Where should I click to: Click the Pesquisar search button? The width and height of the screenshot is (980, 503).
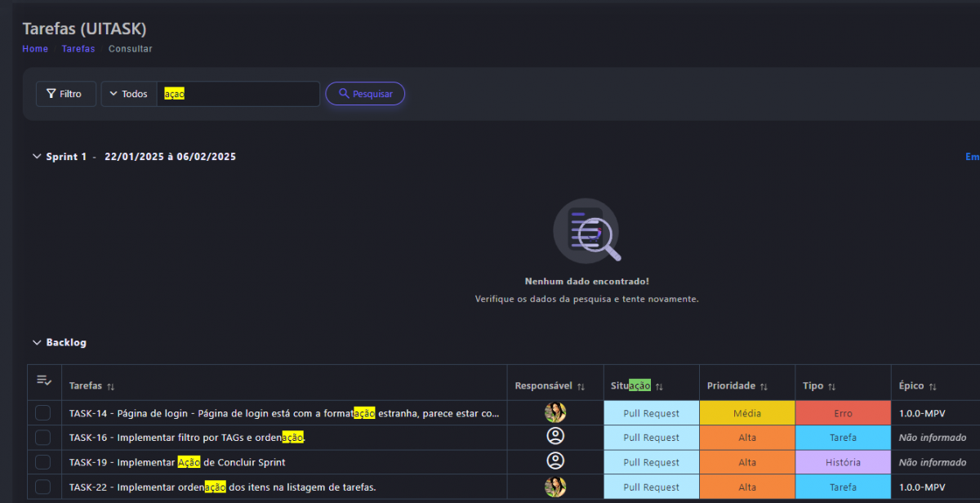coord(365,94)
